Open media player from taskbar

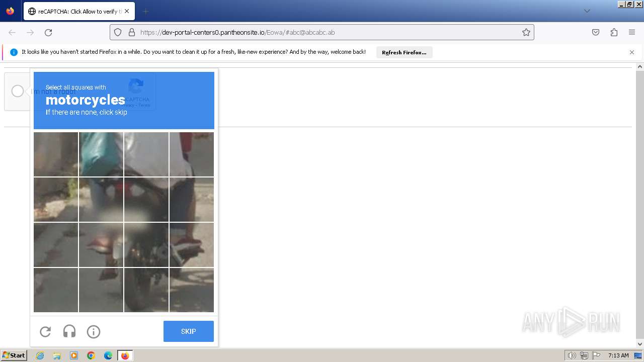click(74, 355)
